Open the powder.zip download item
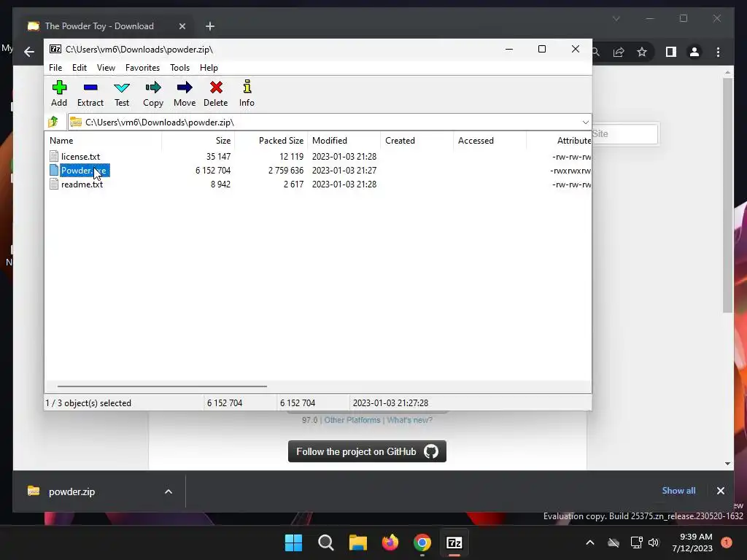 [71, 491]
